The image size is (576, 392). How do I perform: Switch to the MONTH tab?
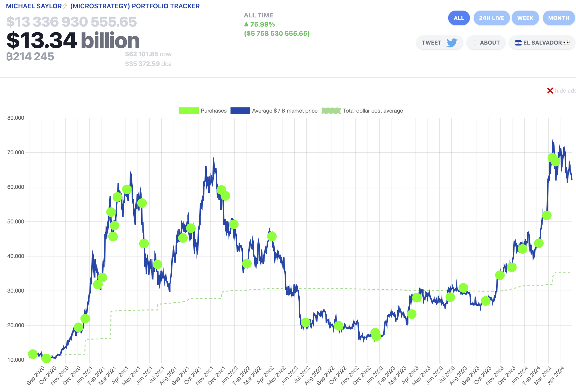[559, 18]
